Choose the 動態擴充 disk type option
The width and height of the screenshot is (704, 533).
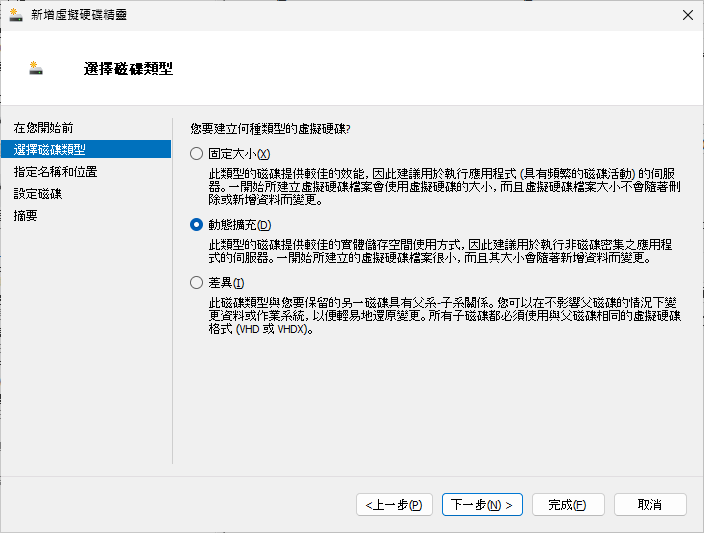pyautogui.click(x=197, y=225)
